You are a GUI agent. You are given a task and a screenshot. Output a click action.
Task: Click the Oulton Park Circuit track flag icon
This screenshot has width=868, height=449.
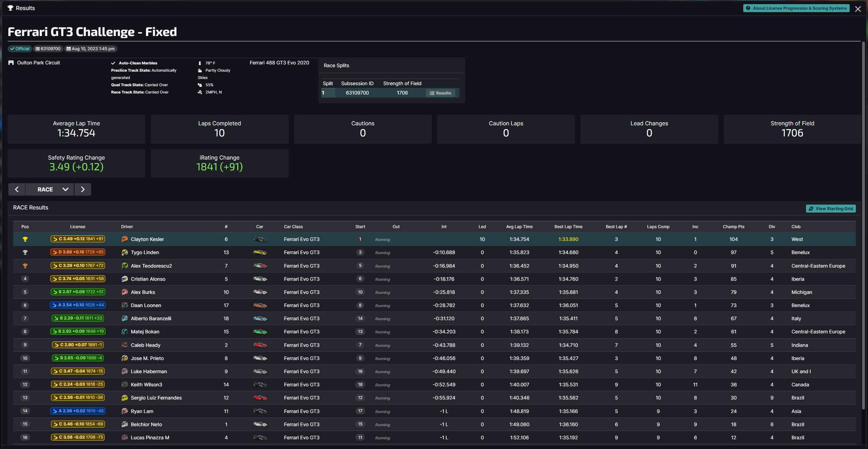coord(11,63)
